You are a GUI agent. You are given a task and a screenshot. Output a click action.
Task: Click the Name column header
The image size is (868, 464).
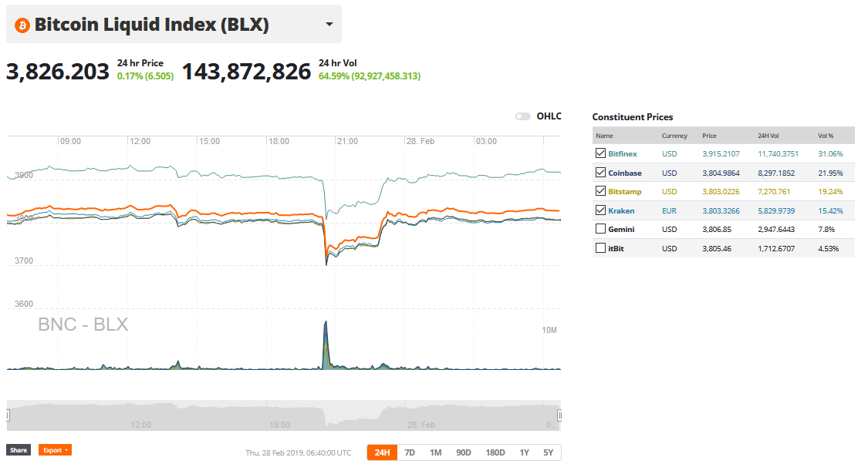pyautogui.click(x=604, y=136)
